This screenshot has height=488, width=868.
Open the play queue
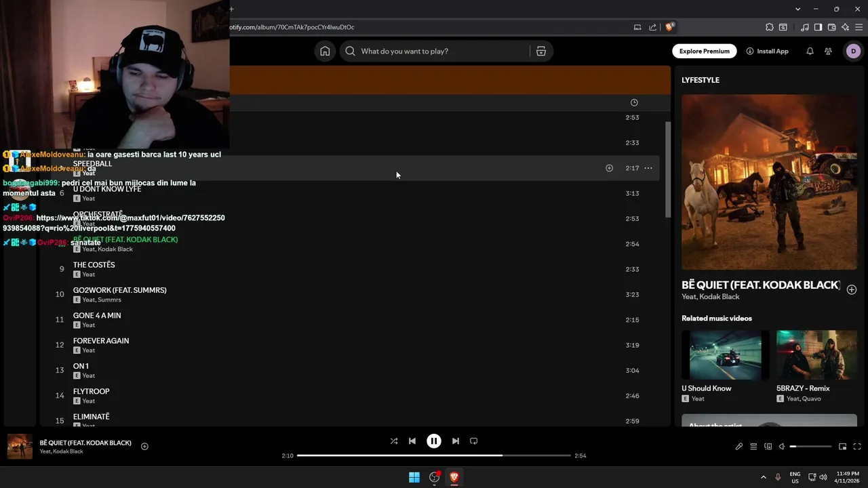[753, 447]
